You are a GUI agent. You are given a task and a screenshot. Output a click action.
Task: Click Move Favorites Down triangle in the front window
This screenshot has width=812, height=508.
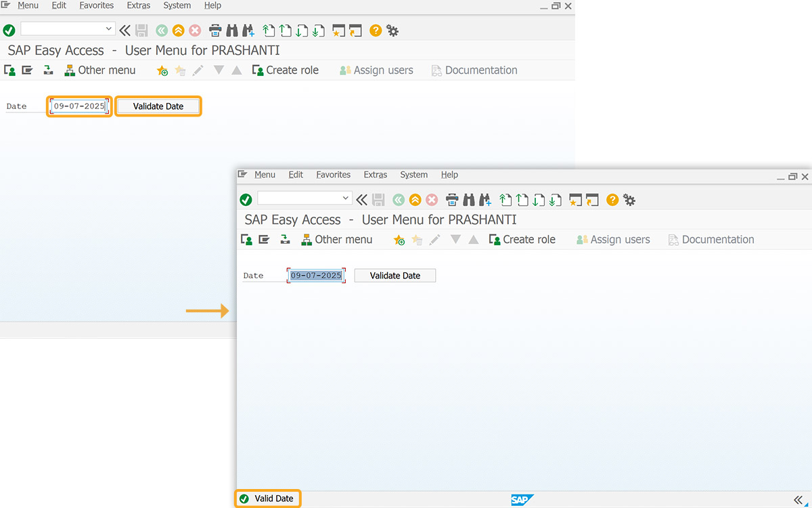[455, 240]
